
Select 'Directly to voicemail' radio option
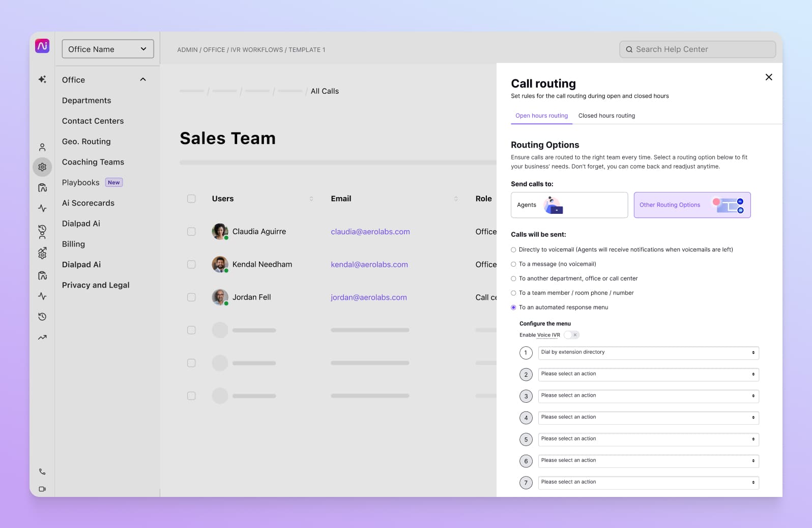click(x=513, y=250)
